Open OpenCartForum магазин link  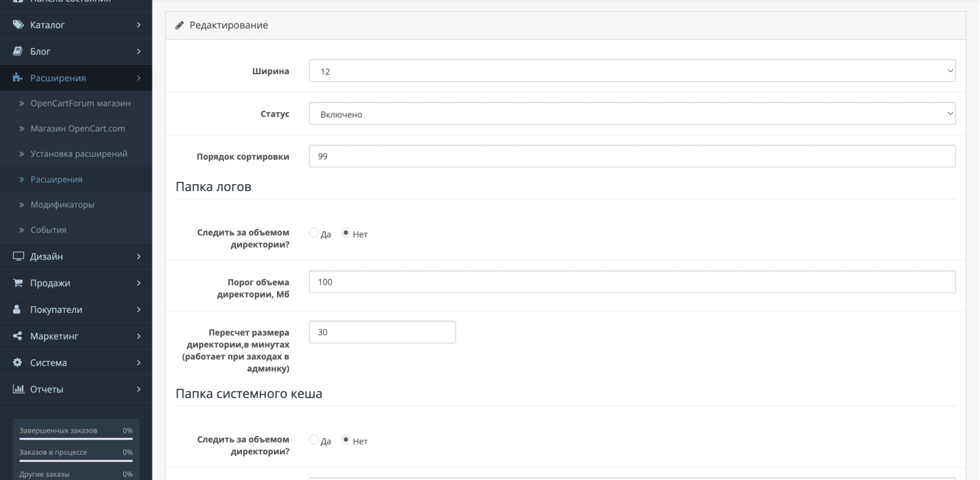pyautogui.click(x=80, y=103)
